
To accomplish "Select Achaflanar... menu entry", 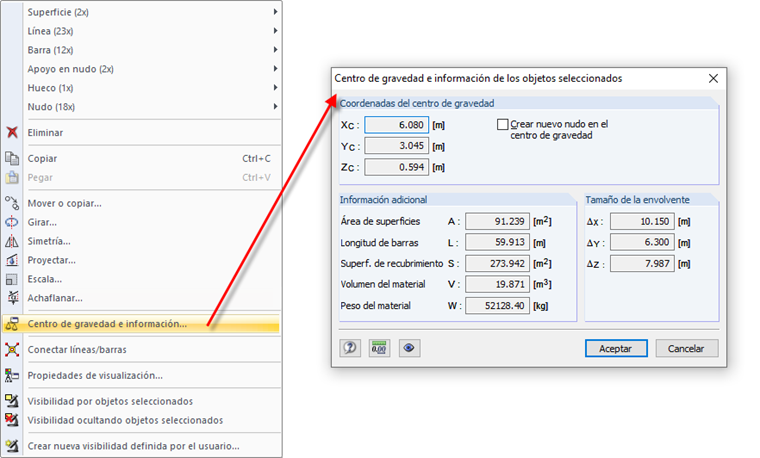I will [142, 298].
